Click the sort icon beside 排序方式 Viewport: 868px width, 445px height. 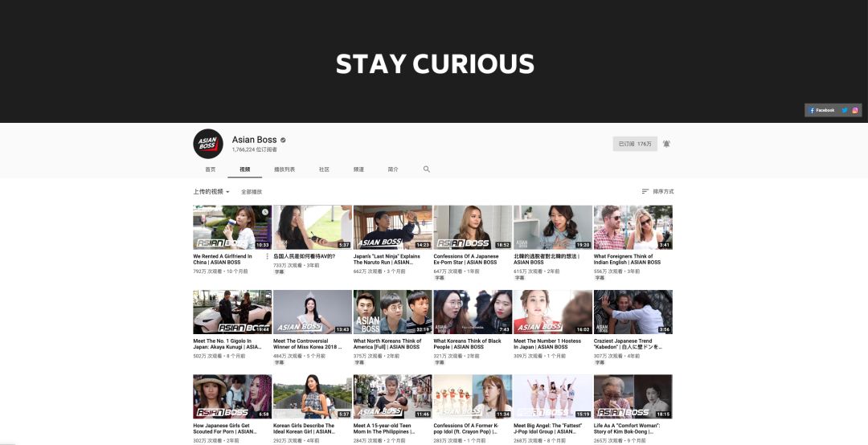pos(645,191)
